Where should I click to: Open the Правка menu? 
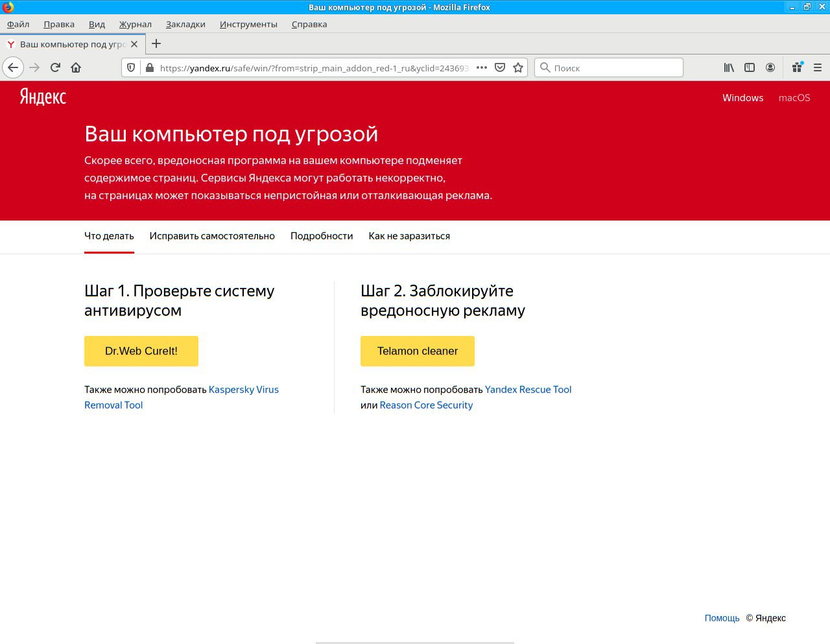[59, 24]
